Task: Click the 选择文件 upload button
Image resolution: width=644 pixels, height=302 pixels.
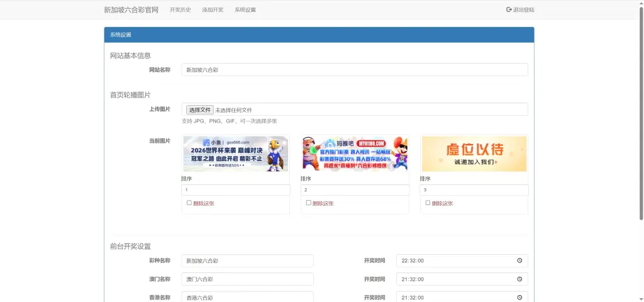Action: click(x=200, y=109)
